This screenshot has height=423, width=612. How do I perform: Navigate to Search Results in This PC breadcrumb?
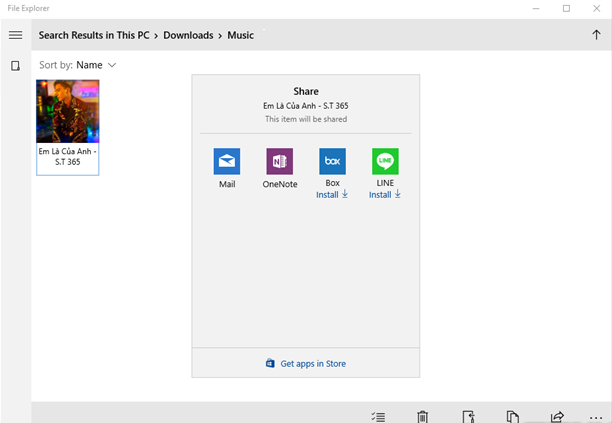(x=96, y=35)
